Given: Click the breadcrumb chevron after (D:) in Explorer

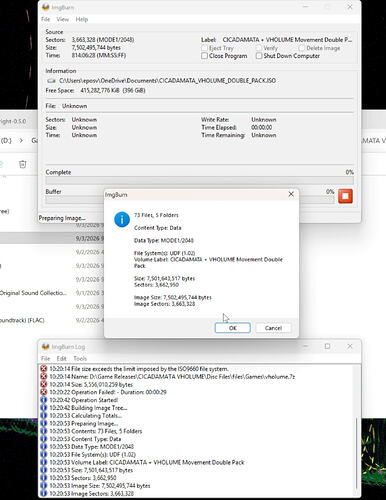Looking at the screenshot, I should click(x=21, y=141).
